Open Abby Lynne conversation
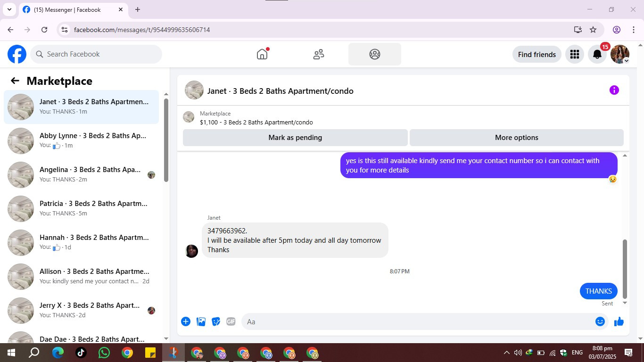The height and width of the screenshot is (362, 644). pos(82,141)
